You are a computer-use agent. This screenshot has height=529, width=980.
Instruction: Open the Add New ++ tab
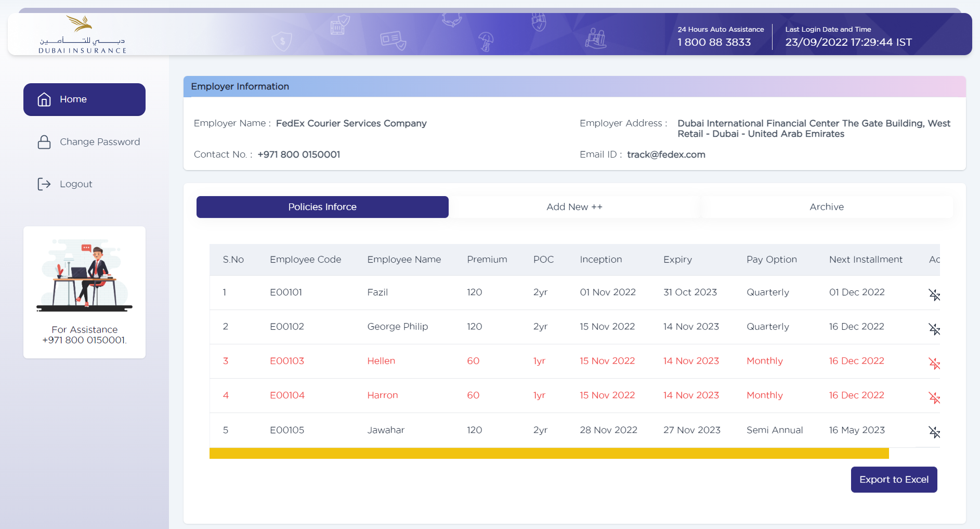[x=574, y=207]
